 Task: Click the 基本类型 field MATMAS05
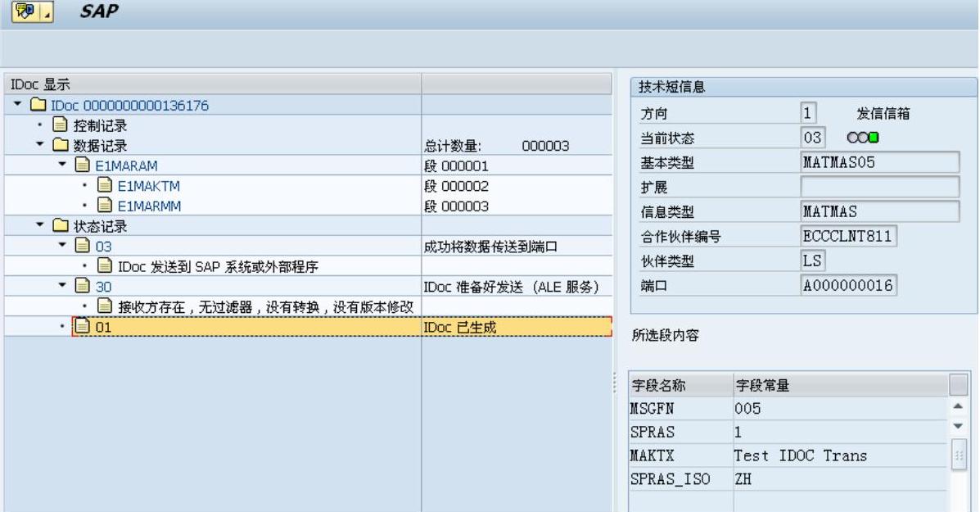[879, 162]
